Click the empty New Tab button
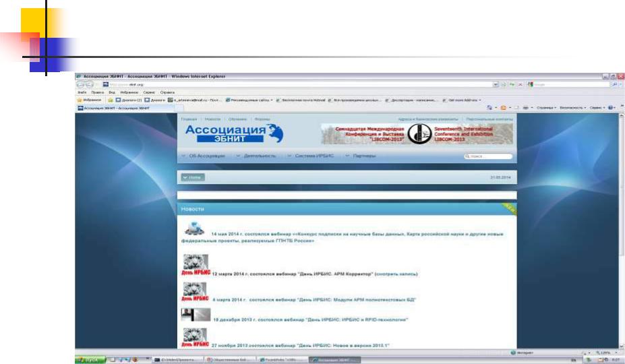The image size is (625, 364). pyautogui.click(x=179, y=108)
